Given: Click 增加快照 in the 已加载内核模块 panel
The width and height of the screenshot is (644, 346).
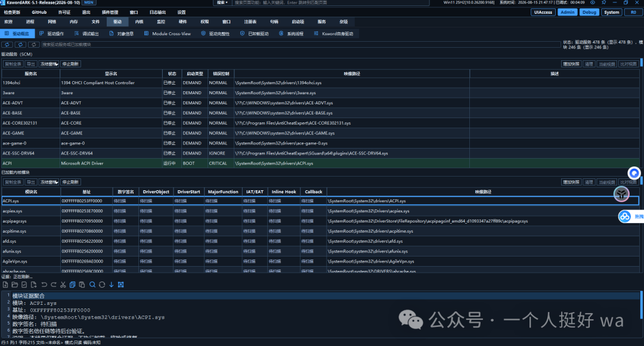Looking at the screenshot, I should click(571, 182).
